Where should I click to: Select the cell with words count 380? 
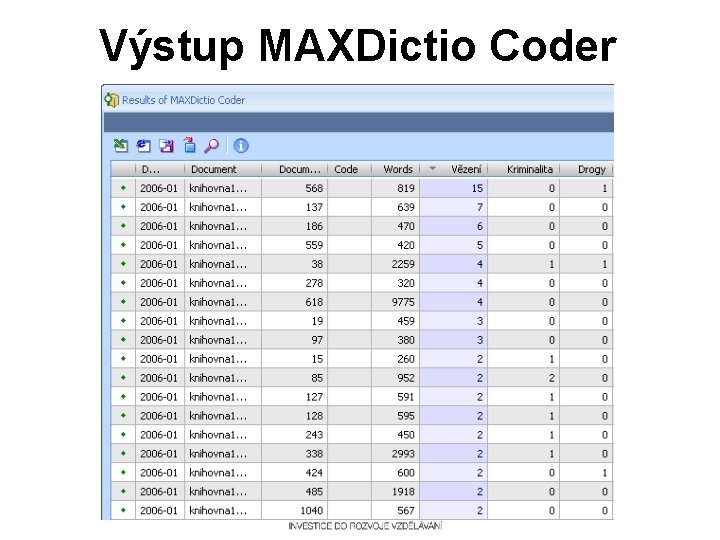(395, 340)
